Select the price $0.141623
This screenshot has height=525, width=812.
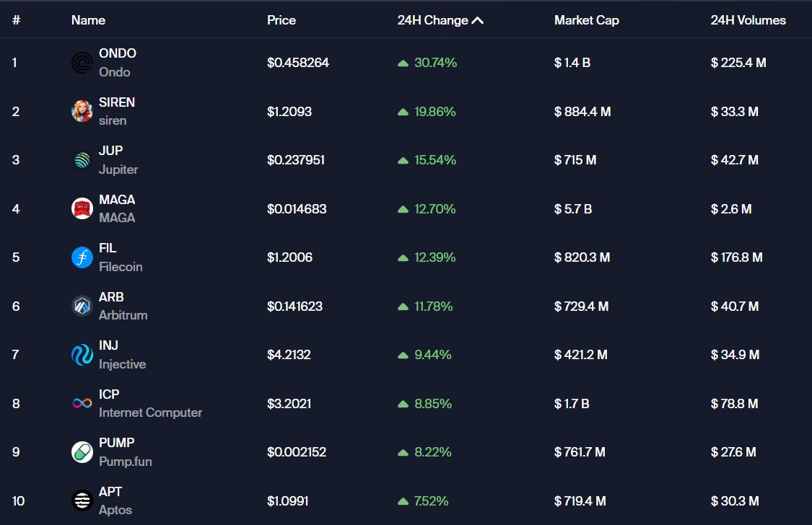(294, 306)
